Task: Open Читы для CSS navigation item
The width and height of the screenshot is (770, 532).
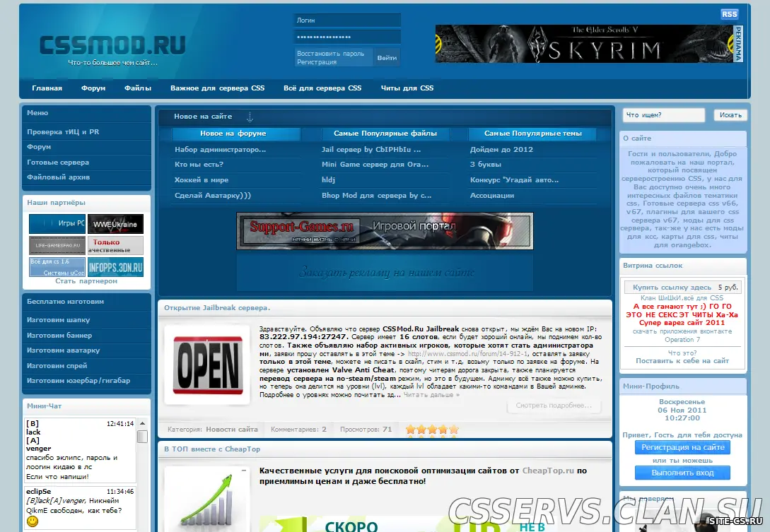Action: (x=407, y=88)
